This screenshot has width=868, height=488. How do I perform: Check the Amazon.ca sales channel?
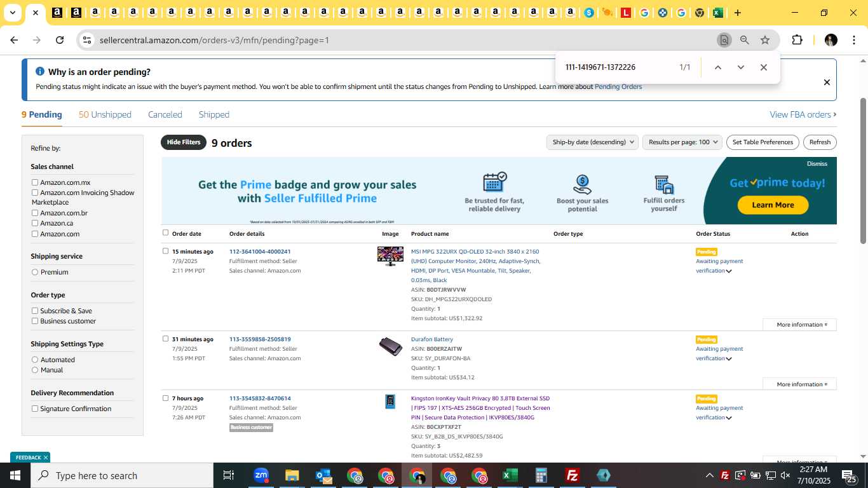(x=35, y=223)
